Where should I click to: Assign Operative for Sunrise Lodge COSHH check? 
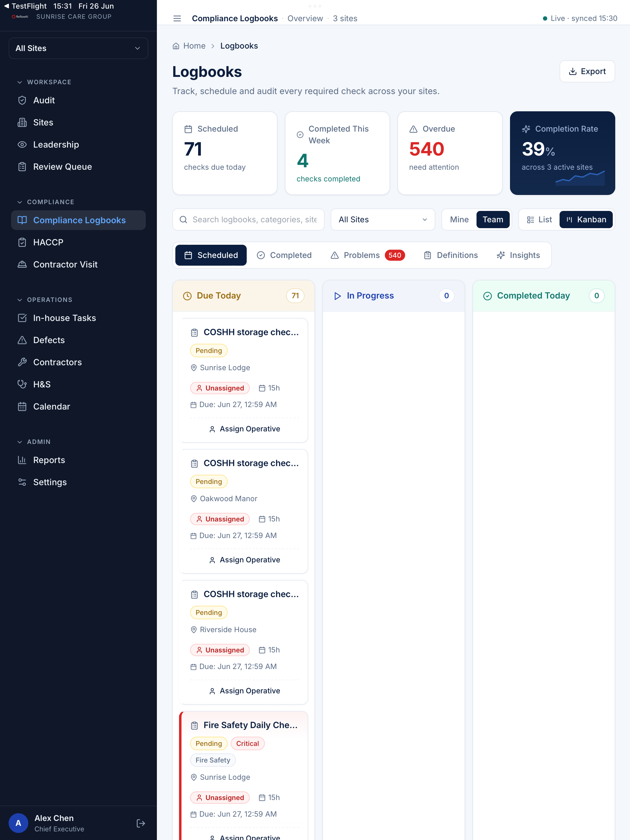(x=244, y=429)
